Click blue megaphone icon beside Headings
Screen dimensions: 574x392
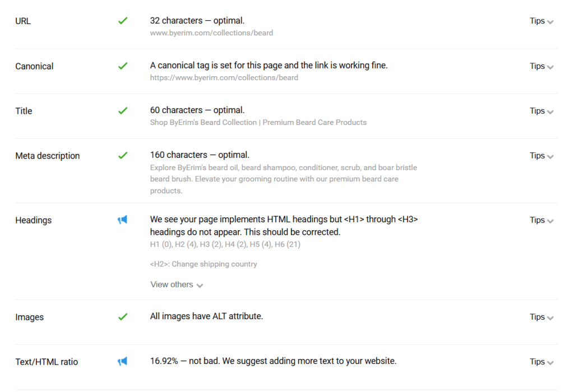coord(122,220)
